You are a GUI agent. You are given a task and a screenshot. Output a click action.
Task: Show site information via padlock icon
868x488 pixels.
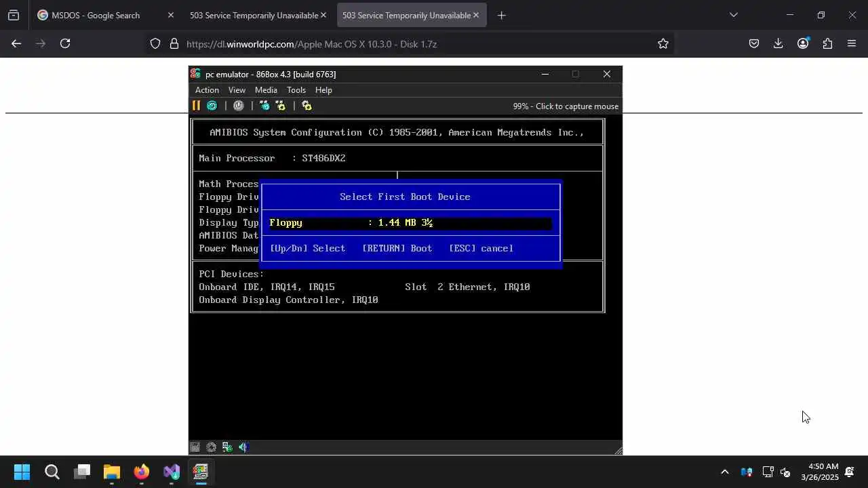[x=174, y=43]
